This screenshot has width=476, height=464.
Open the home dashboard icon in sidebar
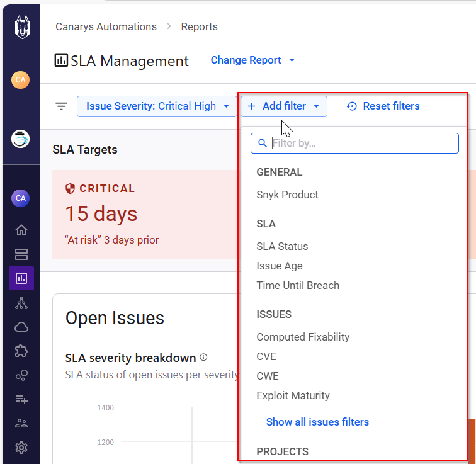coord(21,230)
